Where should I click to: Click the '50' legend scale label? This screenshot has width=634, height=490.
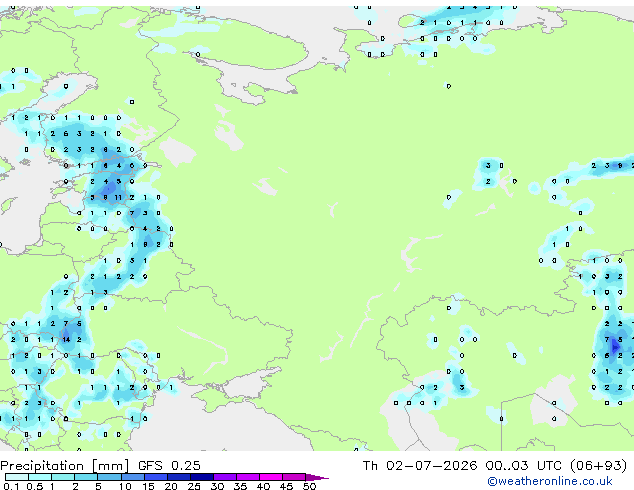click(309, 486)
